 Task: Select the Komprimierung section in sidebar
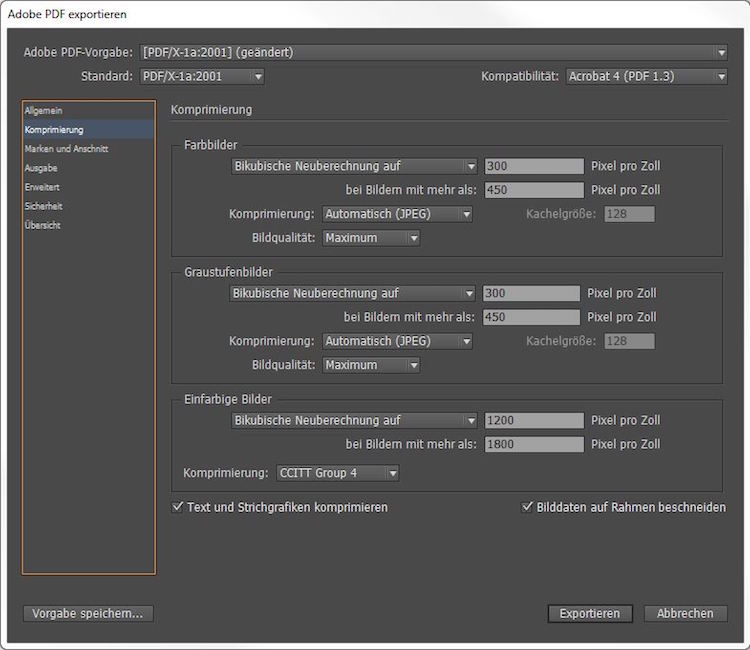pyautogui.click(x=88, y=130)
